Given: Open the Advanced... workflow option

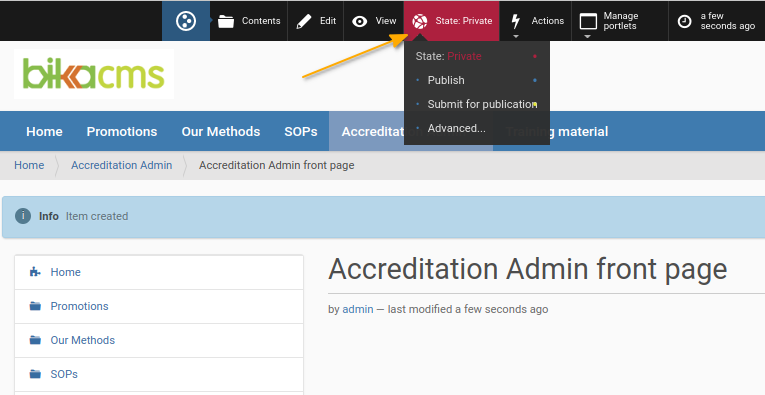Looking at the screenshot, I should 457,128.
